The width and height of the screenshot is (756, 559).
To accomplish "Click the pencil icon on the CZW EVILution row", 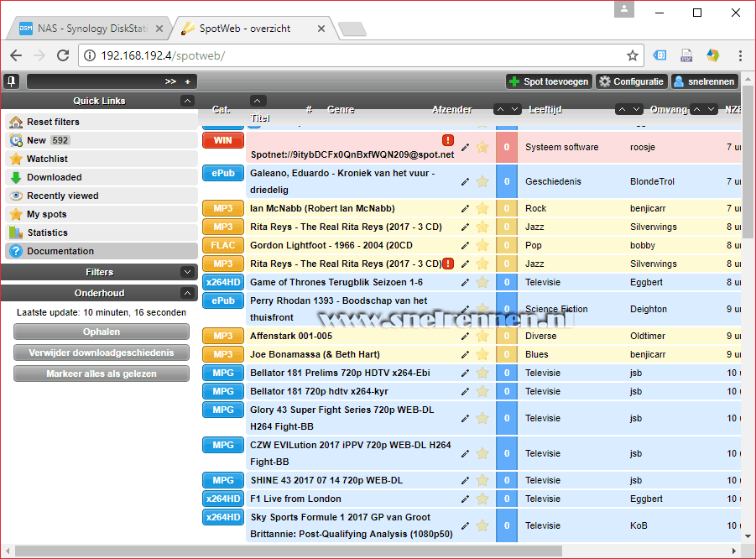I will 465,454.
